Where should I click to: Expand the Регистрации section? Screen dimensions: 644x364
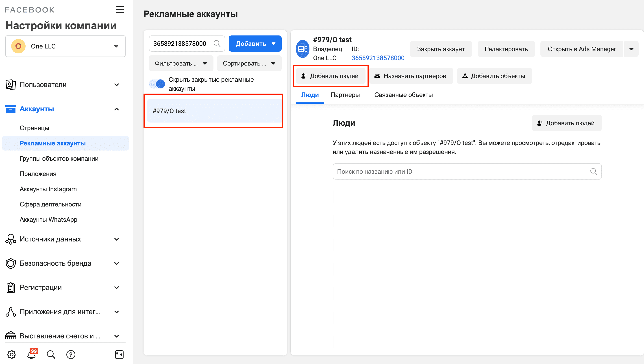pos(117,288)
